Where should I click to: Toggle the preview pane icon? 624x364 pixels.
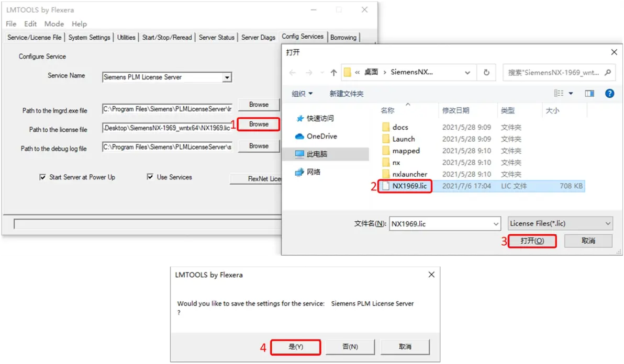pyautogui.click(x=589, y=94)
